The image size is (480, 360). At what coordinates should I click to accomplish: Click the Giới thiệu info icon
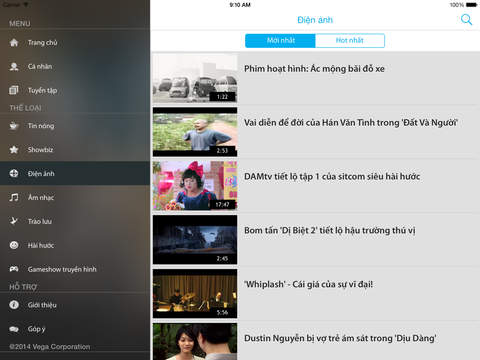click(x=14, y=305)
